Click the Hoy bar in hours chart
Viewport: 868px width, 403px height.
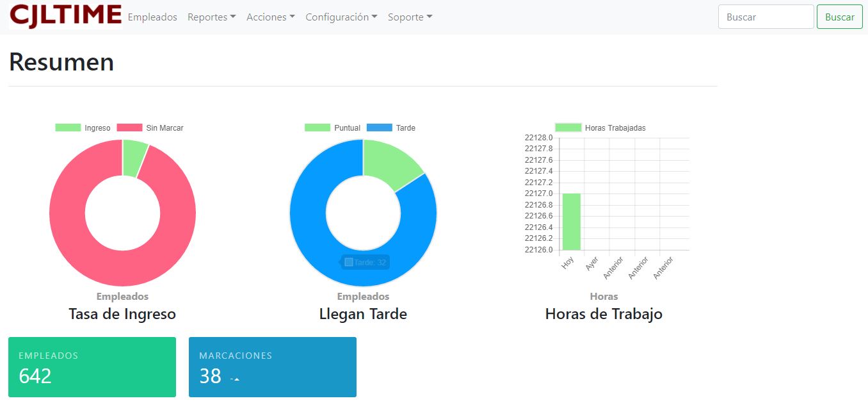(x=571, y=222)
